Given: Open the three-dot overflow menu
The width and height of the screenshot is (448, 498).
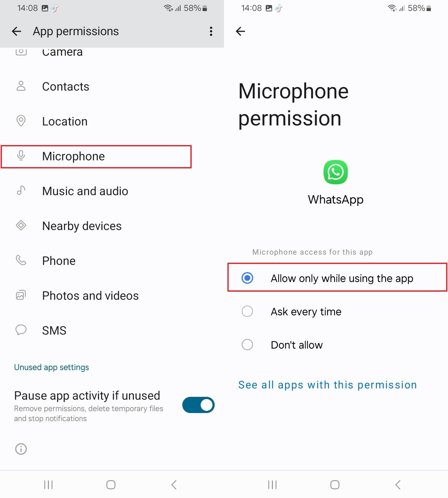Looking at the screenshot, I should point(211,31).
